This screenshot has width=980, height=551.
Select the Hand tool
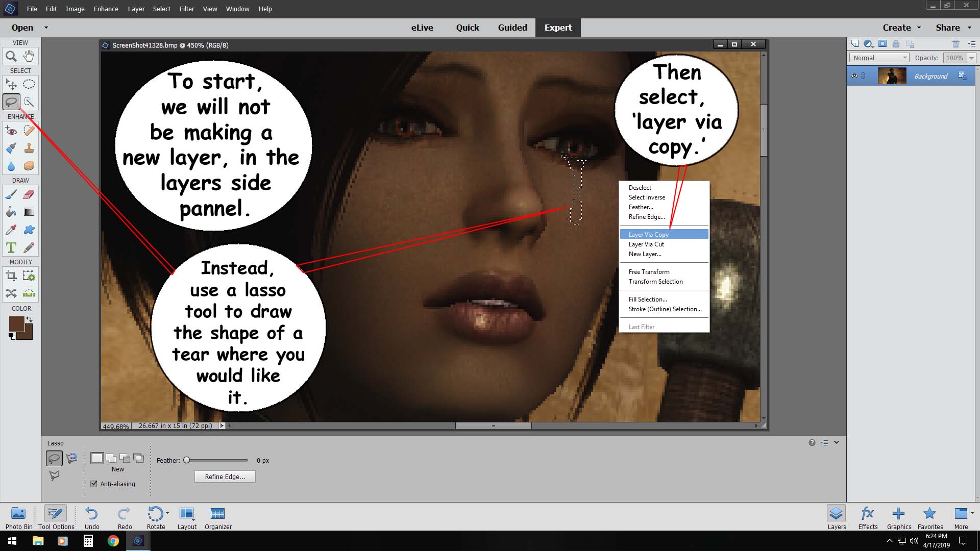point(29,56)
